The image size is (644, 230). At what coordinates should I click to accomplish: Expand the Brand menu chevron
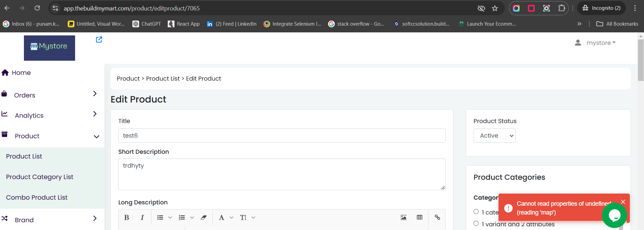(x=95, y=219)
